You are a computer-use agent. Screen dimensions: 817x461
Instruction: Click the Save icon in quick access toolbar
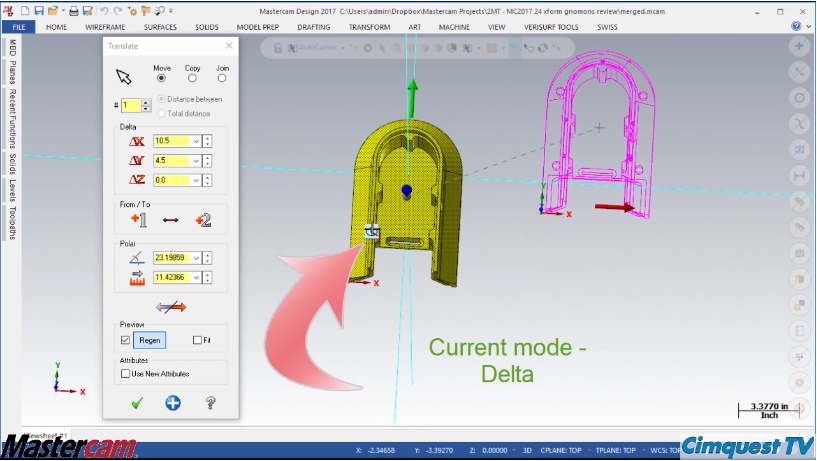point(39,10)
